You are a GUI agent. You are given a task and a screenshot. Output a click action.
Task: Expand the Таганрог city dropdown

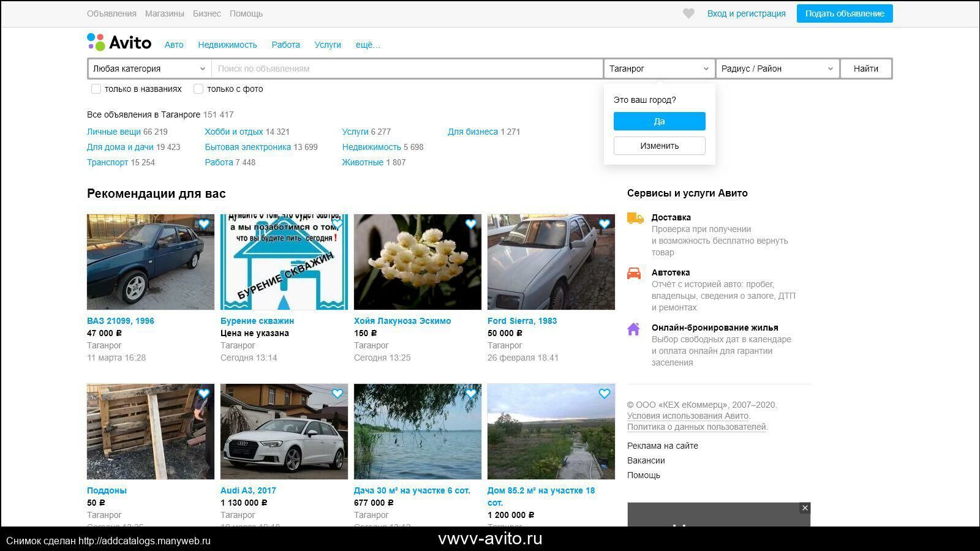tap(659, 69)
